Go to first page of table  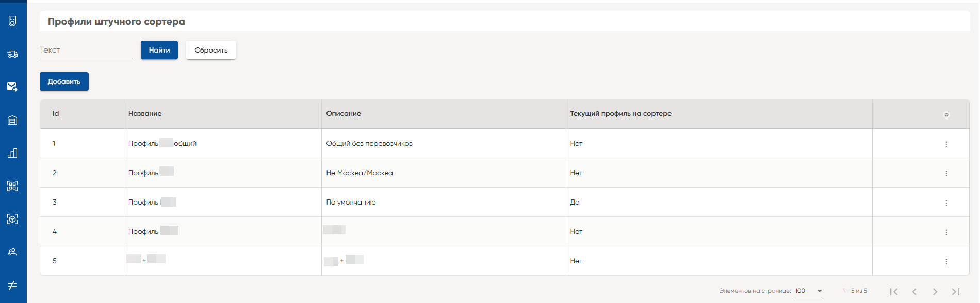tap(894, 292)
